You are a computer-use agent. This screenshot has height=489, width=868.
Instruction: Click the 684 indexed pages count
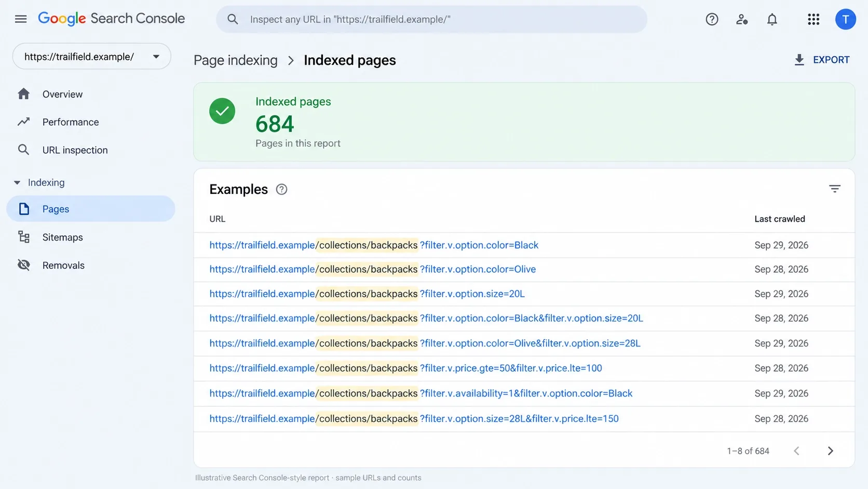(x=275, y=124)
